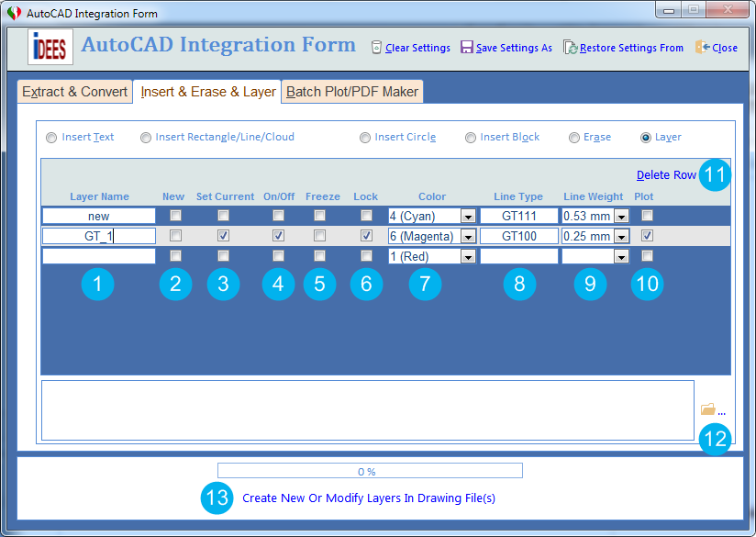Expand the 0.53 mm line weight dropdown
The width and height of the screenshot is (756, 537).
(621, 216)
